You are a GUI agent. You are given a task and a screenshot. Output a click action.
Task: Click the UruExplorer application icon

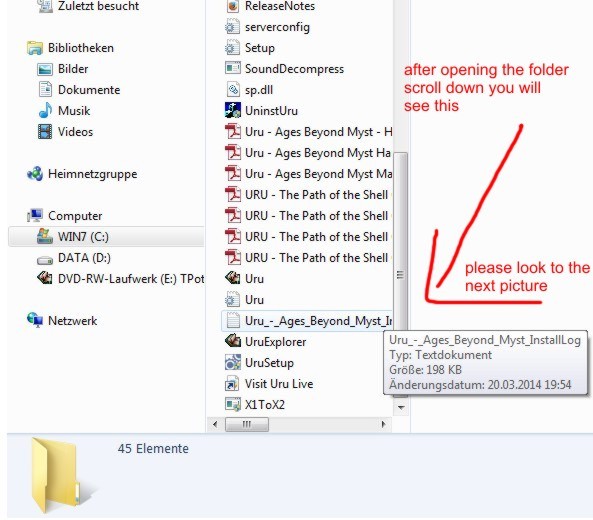click(x=233, y=341)
